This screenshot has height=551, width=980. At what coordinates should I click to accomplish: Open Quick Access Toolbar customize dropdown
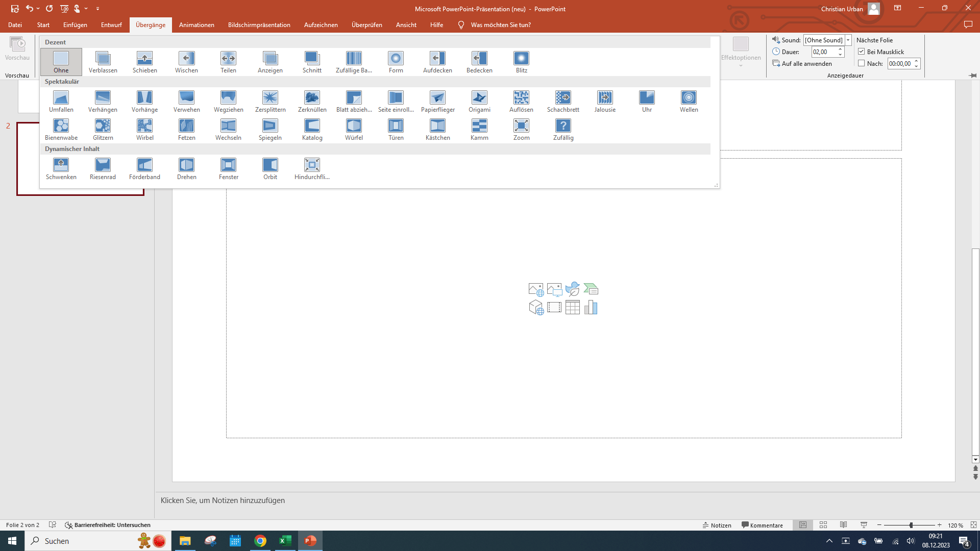[97, 9]
